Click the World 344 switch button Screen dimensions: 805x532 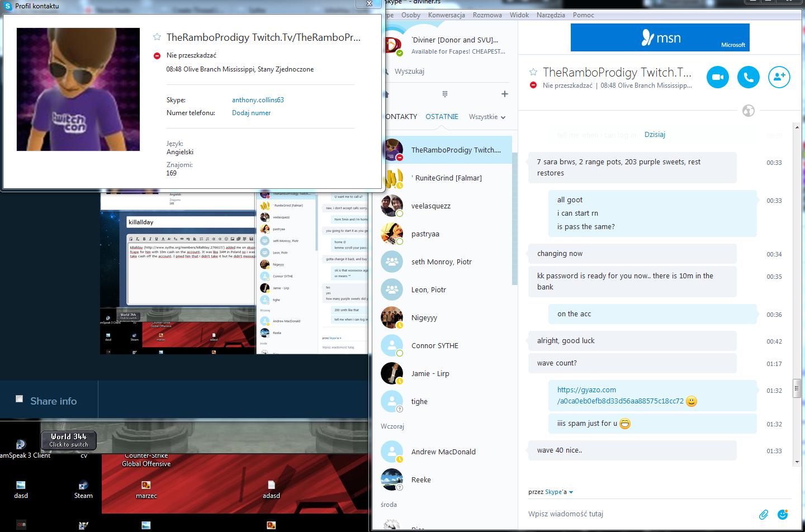69,440
